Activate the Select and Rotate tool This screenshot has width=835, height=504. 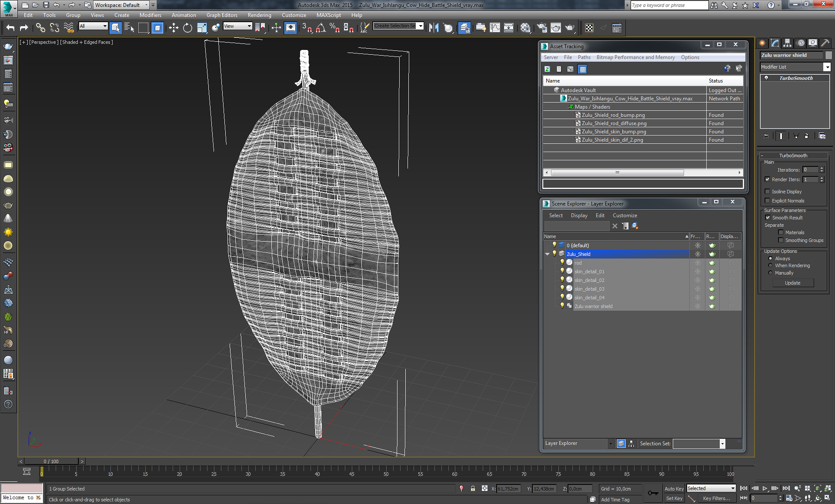187,28
